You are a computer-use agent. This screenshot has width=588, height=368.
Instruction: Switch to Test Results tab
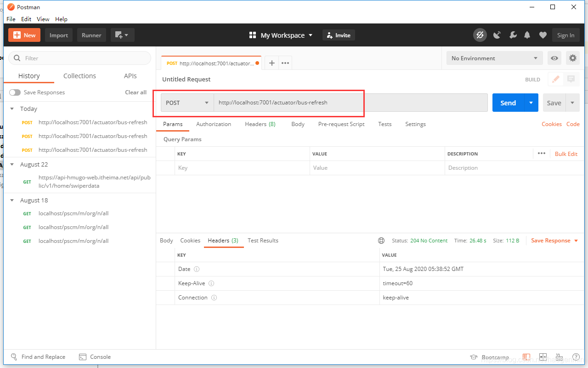263,241
